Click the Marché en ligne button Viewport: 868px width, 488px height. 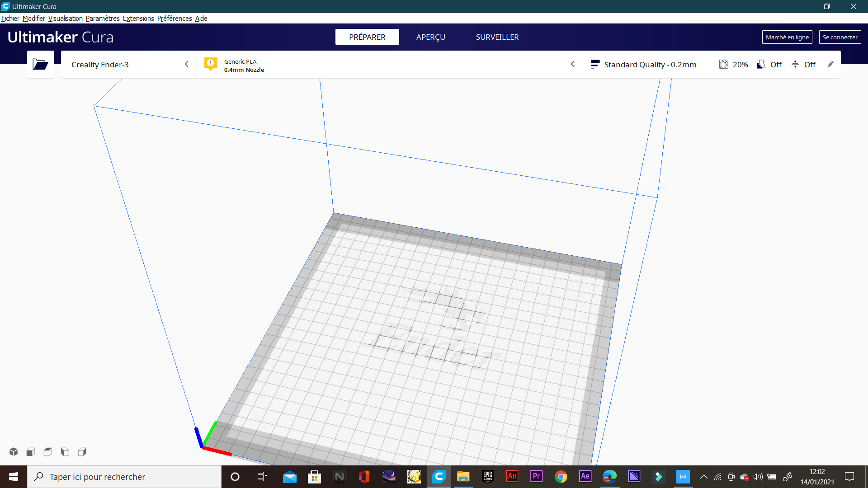click(787, 37)
